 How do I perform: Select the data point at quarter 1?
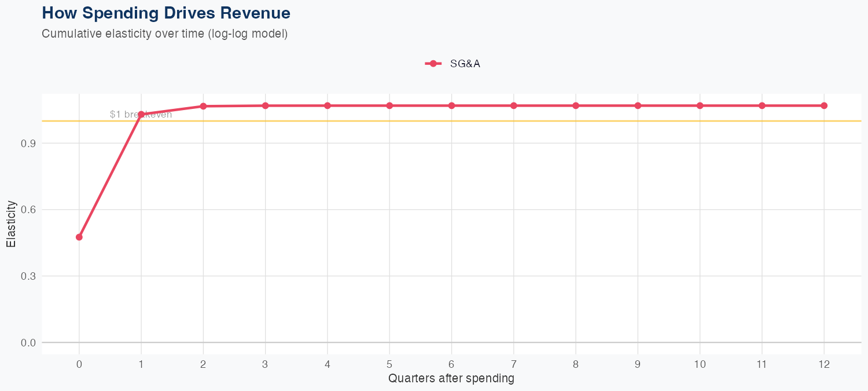[141, 114]
